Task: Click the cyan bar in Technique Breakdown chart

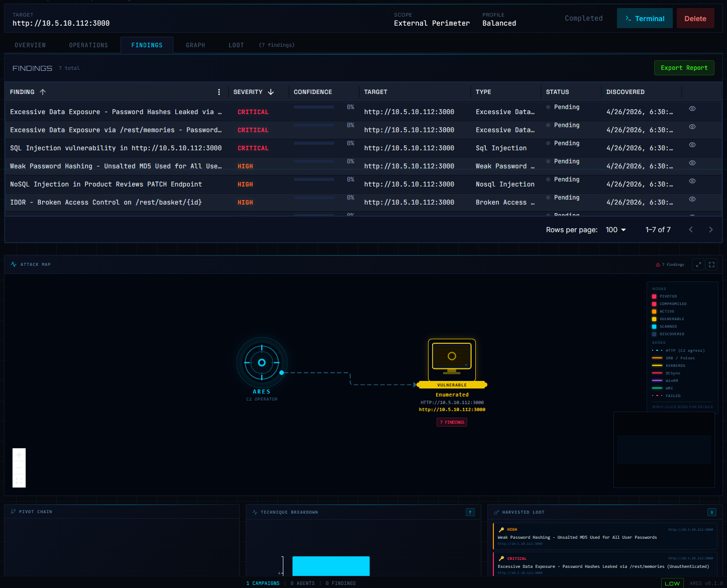Action: (331, 566)
